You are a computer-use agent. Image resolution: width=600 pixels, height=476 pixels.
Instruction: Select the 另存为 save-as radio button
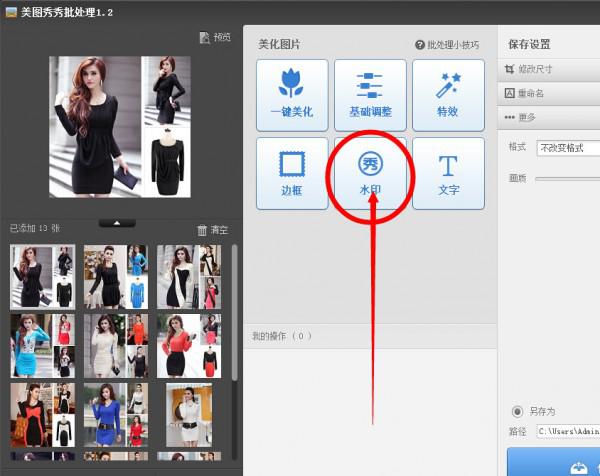[x=517, y=411]
